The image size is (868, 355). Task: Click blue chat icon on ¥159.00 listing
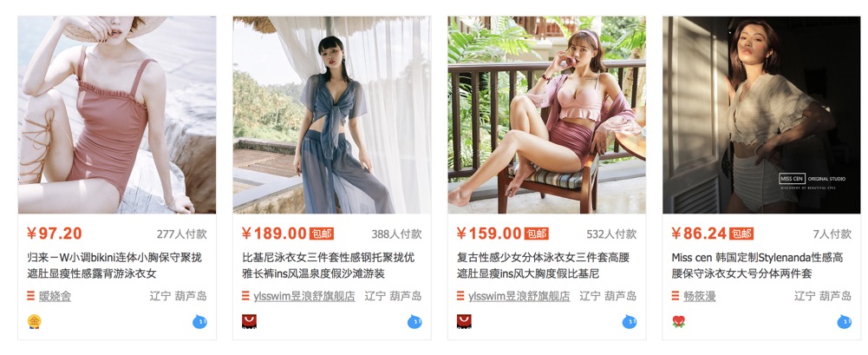[x=630, y=321]
